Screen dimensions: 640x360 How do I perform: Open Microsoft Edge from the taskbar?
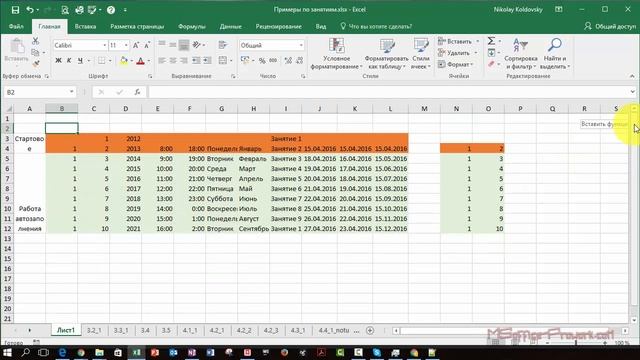(x=62, y=352)
